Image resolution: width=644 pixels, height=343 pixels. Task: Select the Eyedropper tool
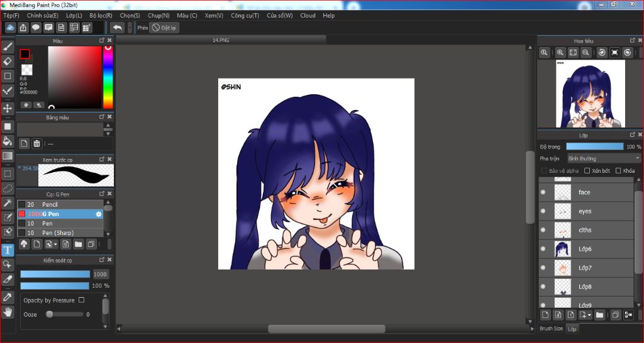click(x=8, y=297)
